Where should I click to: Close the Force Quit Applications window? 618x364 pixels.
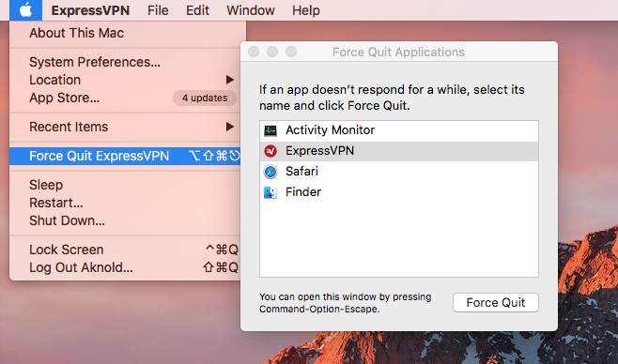pyautogui.click(x=254, y=52)
